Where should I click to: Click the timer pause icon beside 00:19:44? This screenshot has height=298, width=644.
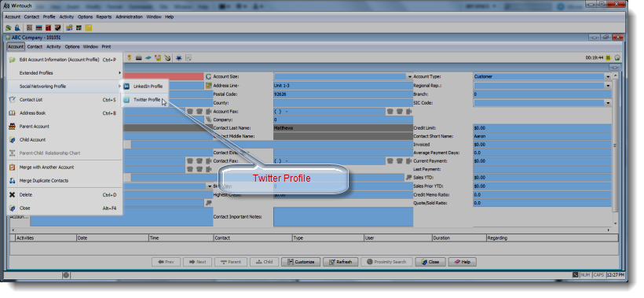coord(608,58)
